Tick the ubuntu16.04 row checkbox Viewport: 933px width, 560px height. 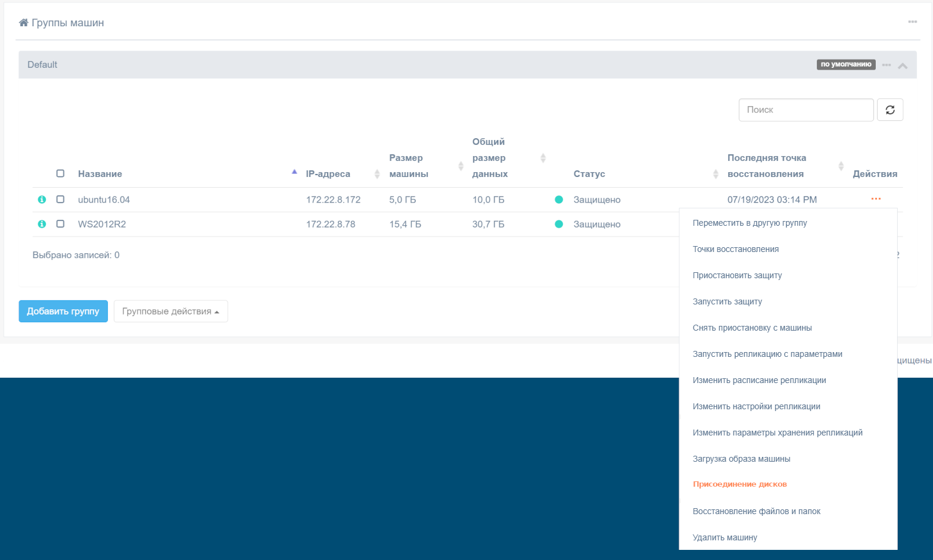[60, 199]
